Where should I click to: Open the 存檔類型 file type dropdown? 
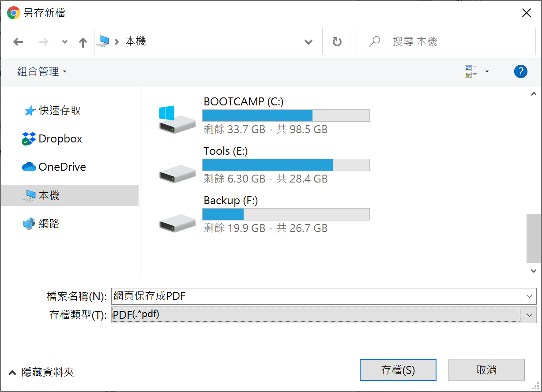pyautogui.click(x=529, y=315)
